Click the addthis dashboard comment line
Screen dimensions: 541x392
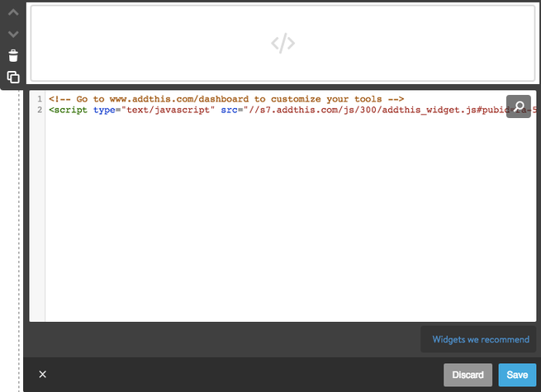pyautogui.click(x=226, y=99)
